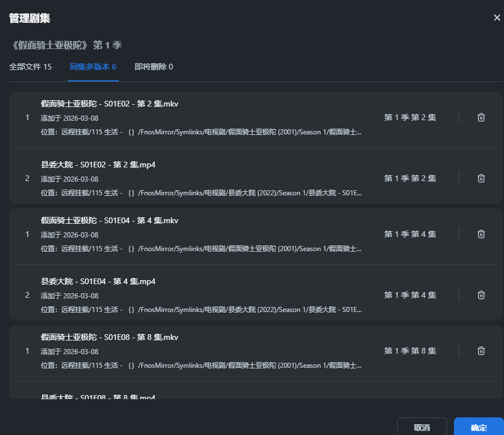The width and height of the screenshot is (504, 435).
Task: Switch to the 全部文件 15 tab
Action: coord(31,67)
